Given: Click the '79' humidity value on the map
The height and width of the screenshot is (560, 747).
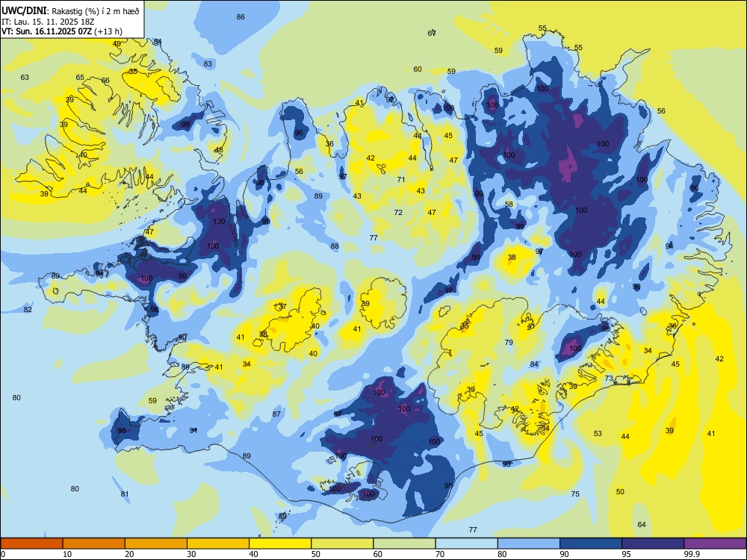Looking at the screenshot, I should [509, 342].
